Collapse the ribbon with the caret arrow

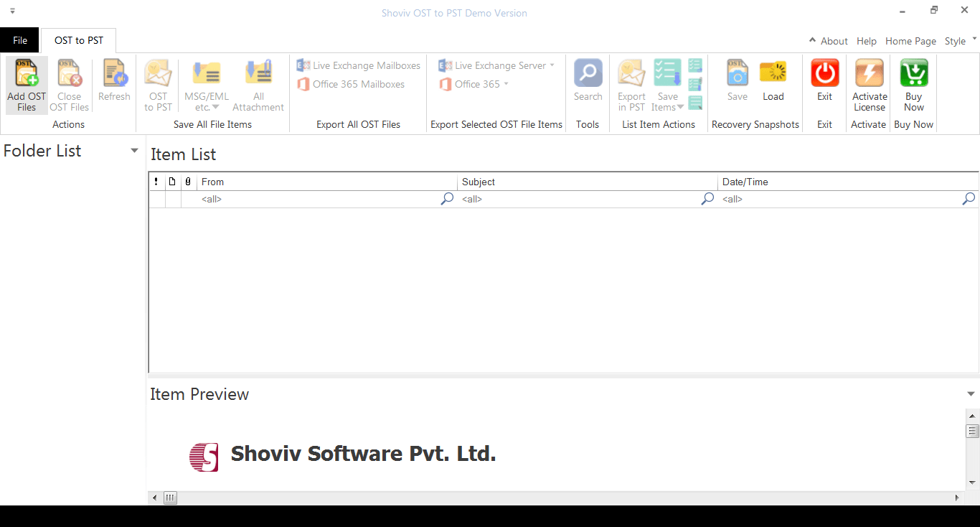(x=812, y=40)
